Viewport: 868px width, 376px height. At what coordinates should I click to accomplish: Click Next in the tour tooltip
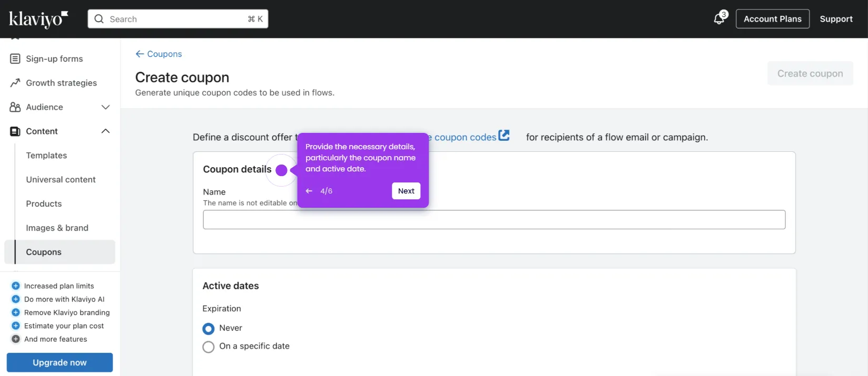click(x=406, y=191)
